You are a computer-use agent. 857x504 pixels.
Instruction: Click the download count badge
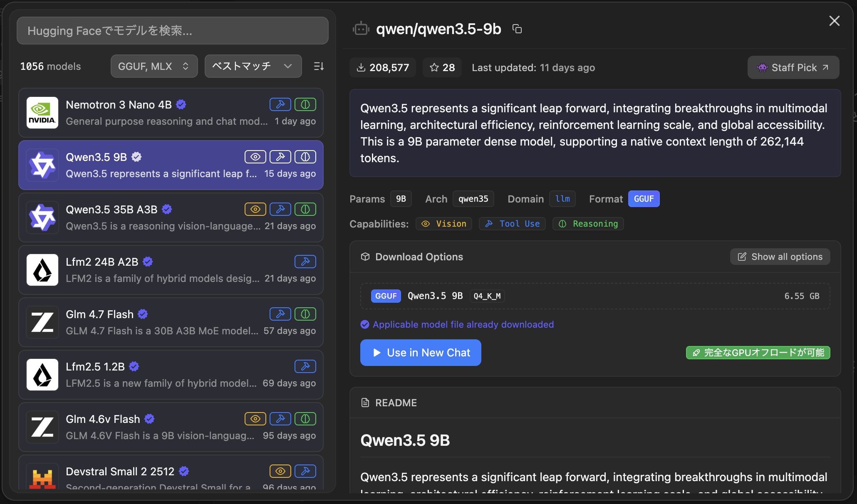383,67
